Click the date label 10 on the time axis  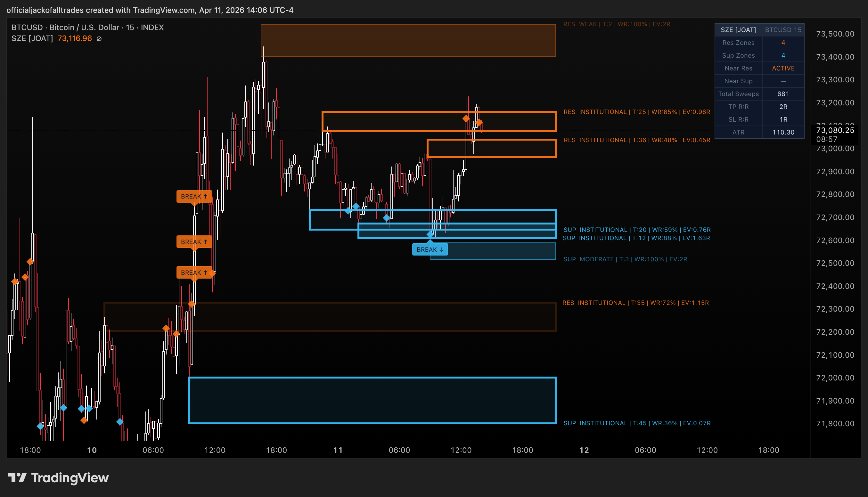[x=92, y=450]
